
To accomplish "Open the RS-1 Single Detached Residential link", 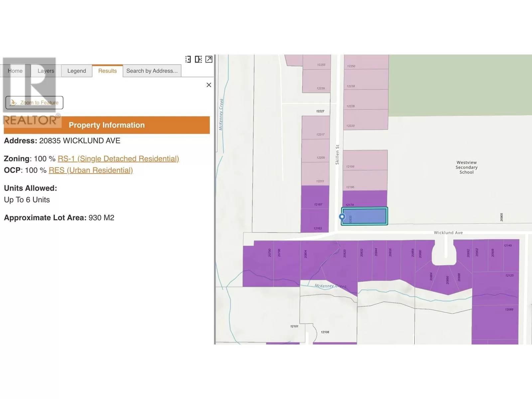I will (x=118, y=159).
